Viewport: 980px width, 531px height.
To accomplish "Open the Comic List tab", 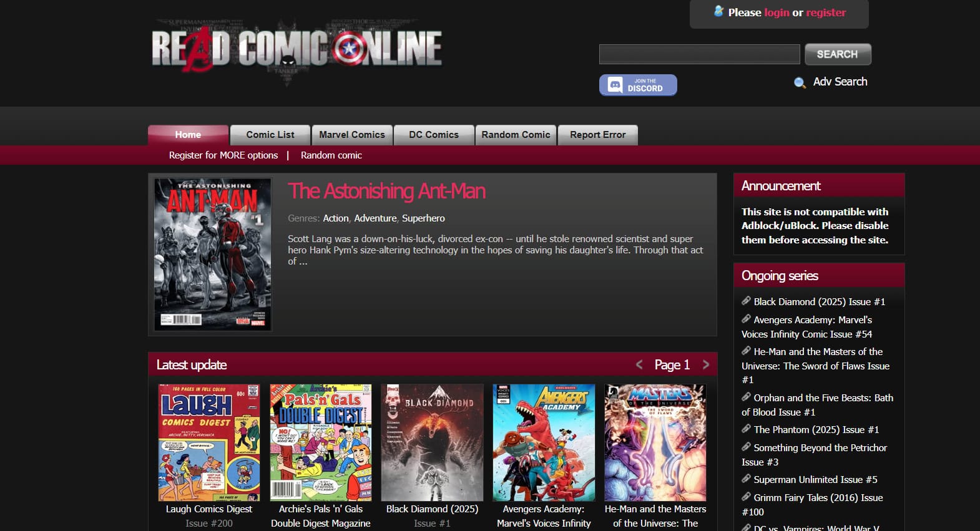I will (x=270, y=135).
